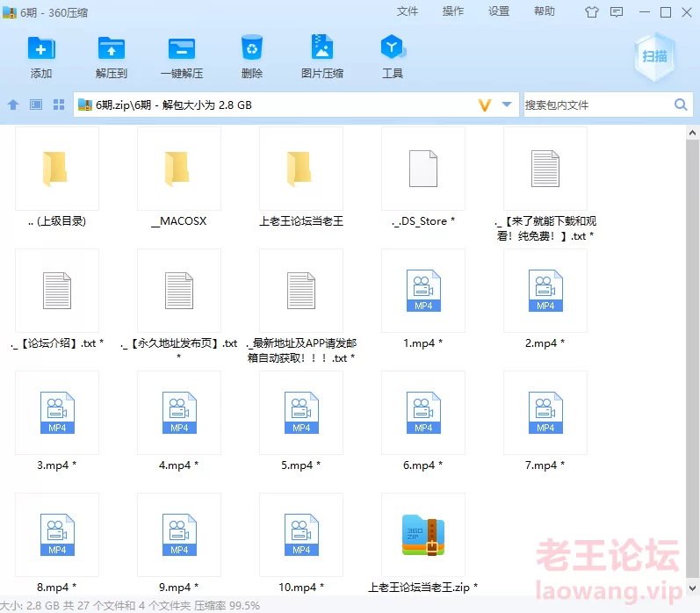The width and height of the screenshot is (700, 613).
Task: Go up one level with the arrow
Action: 13,105
